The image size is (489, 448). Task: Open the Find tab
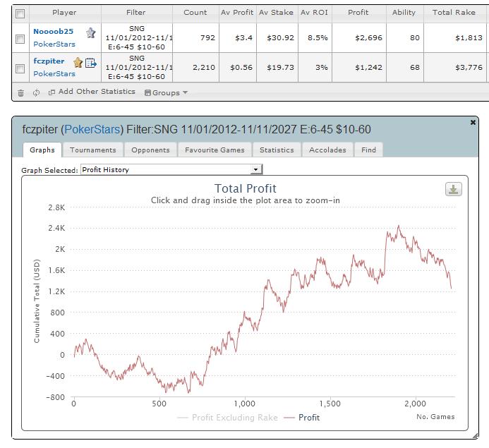coord(368,150)
